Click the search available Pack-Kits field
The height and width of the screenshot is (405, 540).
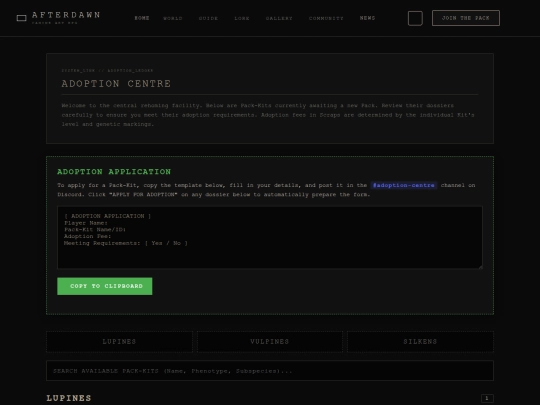point(270,371)
